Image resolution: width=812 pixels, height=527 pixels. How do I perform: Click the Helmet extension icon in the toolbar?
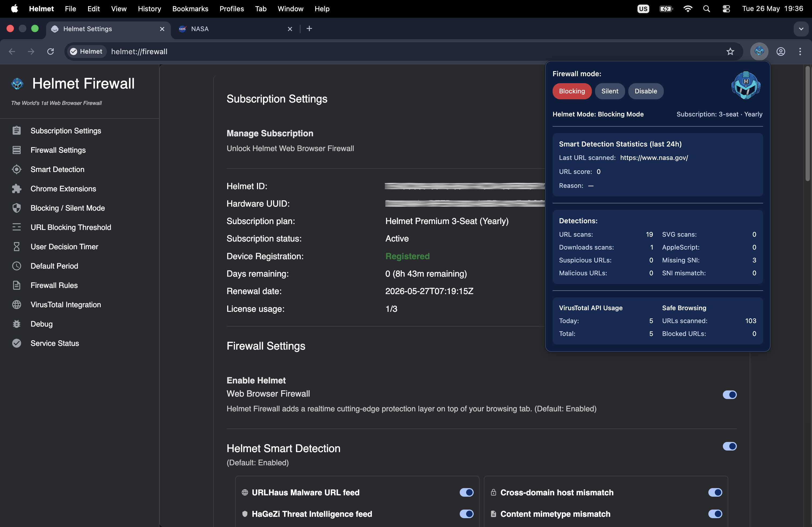pos(759,52)
